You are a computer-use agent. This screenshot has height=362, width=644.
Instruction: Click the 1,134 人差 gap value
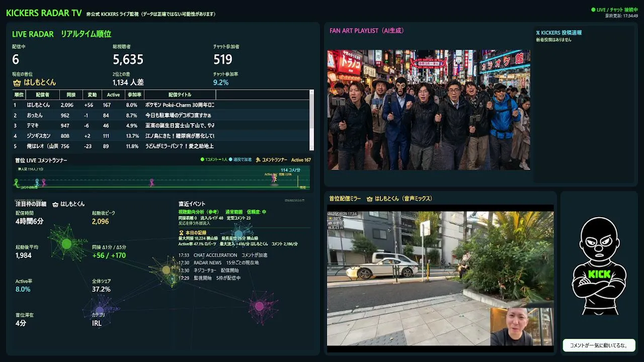[128, 82]
